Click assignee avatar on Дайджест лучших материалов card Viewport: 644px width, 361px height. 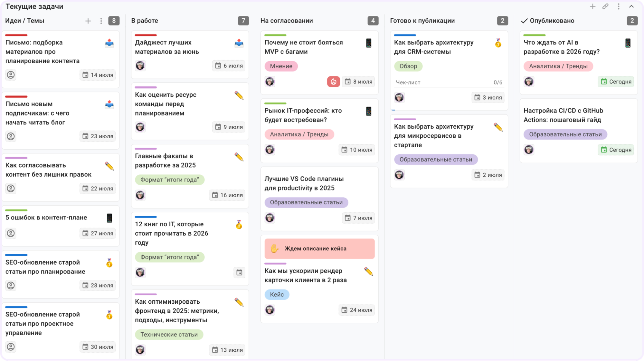(x=140, y=66)
